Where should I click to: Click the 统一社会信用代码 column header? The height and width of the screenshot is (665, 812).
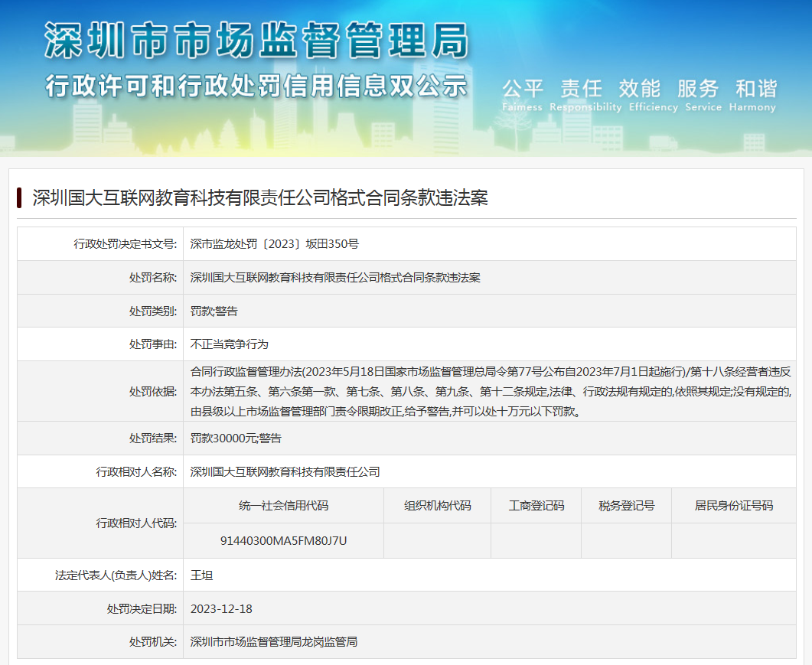pyautogui.click(x=284, y=506)
